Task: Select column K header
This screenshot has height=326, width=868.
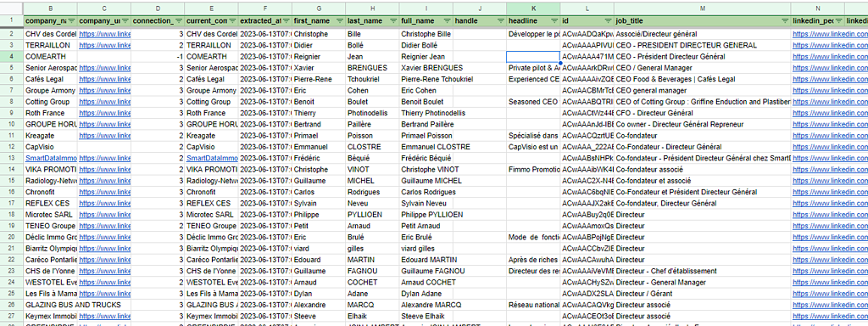Action: tap(533, 8)
